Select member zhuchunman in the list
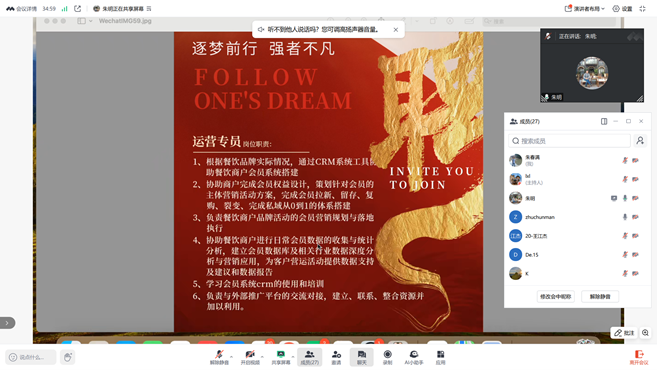Image resolution: width=657 pixels, height=370 pixels. point(577,217)
